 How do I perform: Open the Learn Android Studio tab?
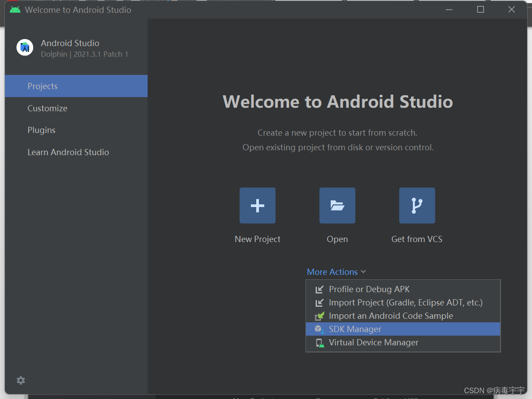tap(76, 152)
